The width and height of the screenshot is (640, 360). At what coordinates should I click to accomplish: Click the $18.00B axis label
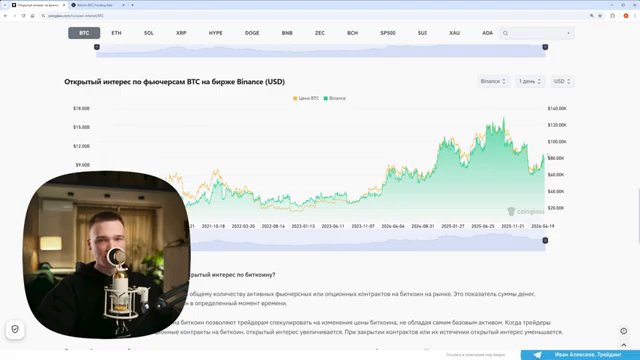click(x=81, y=109)
